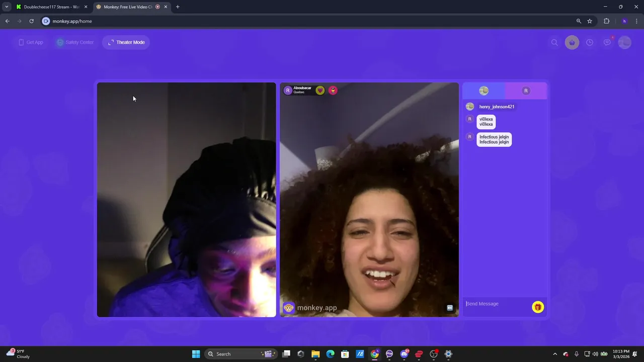Open Chrome extensions puzzle icon
The width and height of the screenshot is (644, 362).
pyautogui.click(x=606, y=21)
